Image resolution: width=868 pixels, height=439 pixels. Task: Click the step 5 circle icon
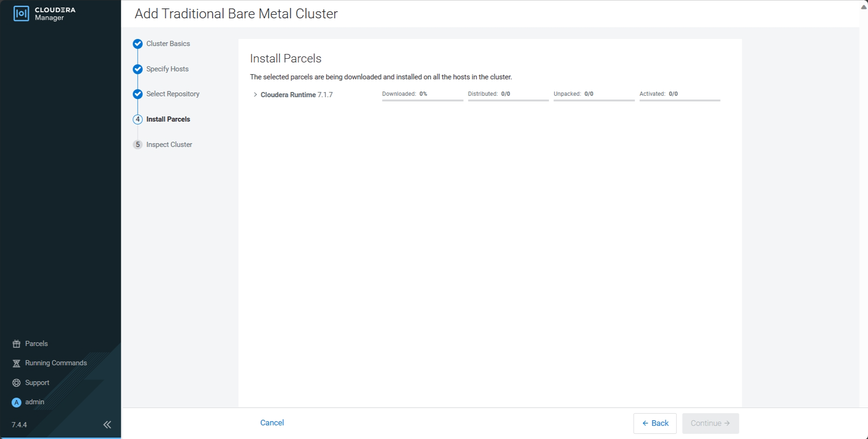138,145
